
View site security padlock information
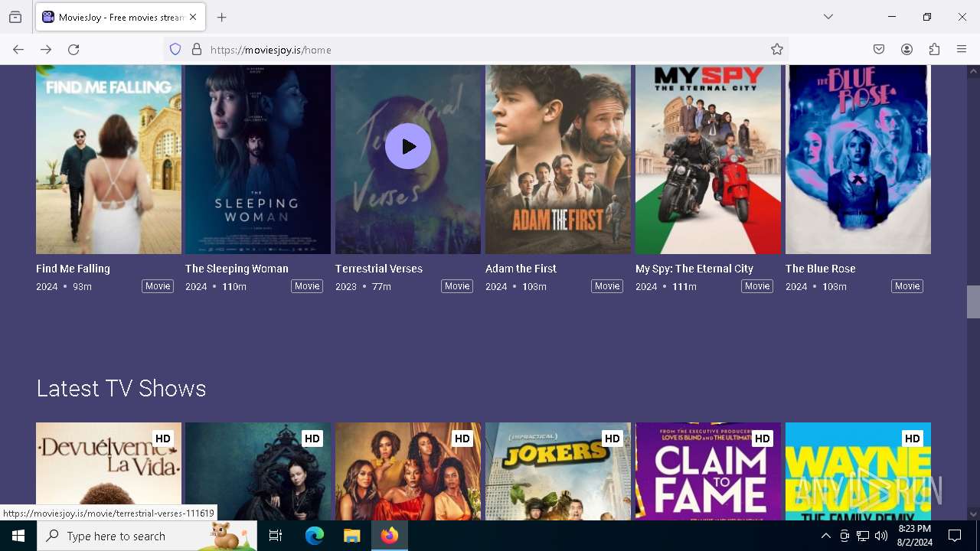click(197, 50)
